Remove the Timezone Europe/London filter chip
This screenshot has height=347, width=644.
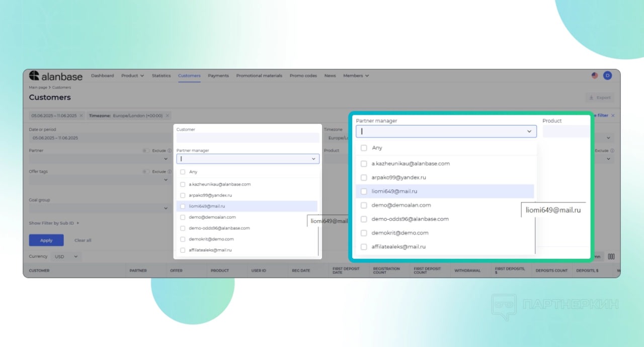168,115
